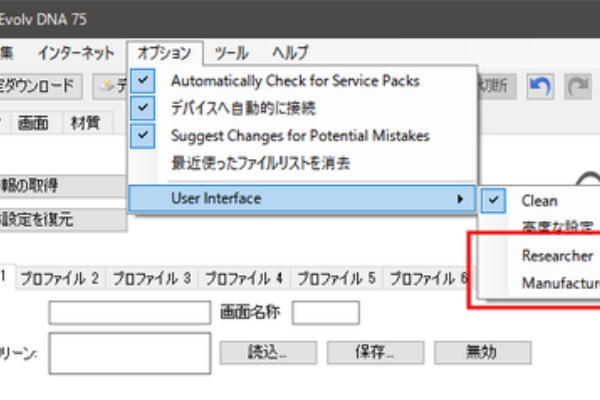Viewport: 600px width, 400px height.
Task: Click the large screen text box beside 読込
Action: point(130,353)
